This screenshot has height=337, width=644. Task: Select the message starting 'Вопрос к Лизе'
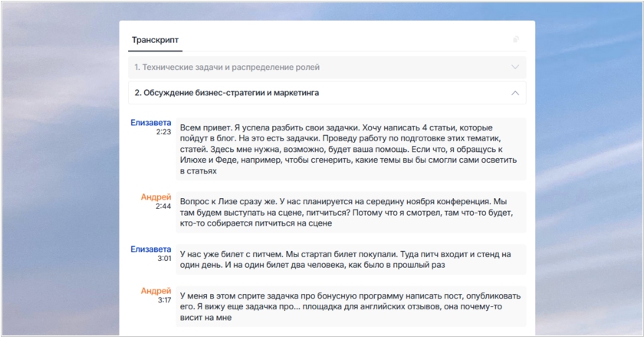[x=350, y=211]
